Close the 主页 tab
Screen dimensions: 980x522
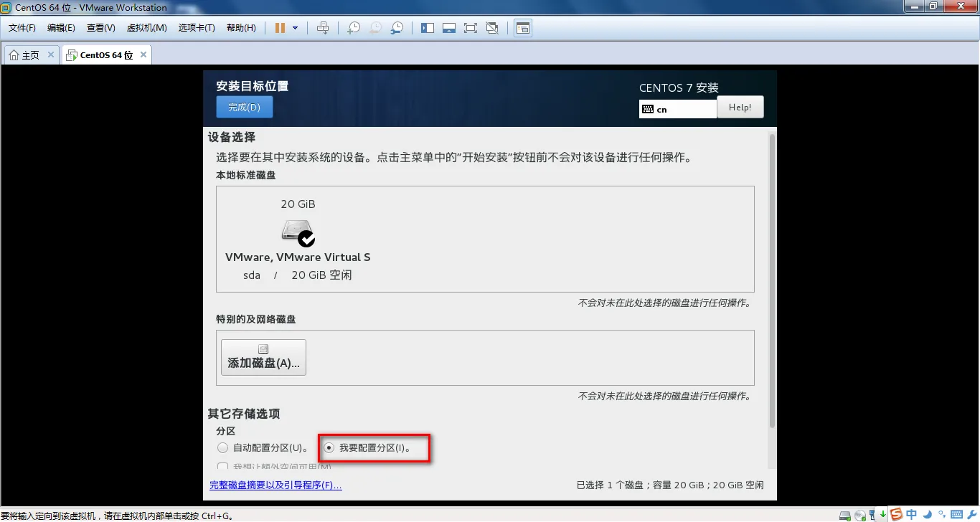pyautogui.click(x=51, y=54)
